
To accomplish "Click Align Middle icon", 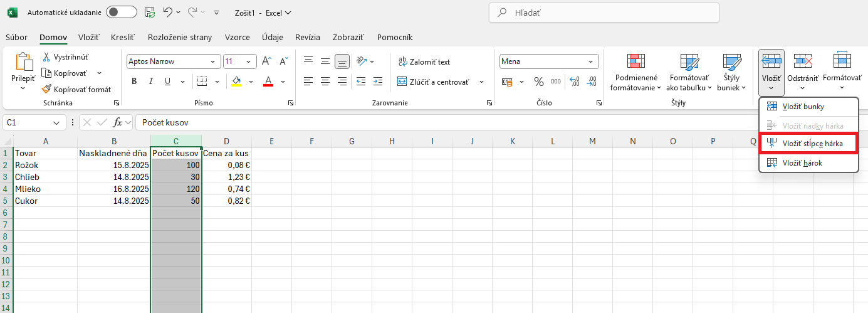I will (325, 61).
